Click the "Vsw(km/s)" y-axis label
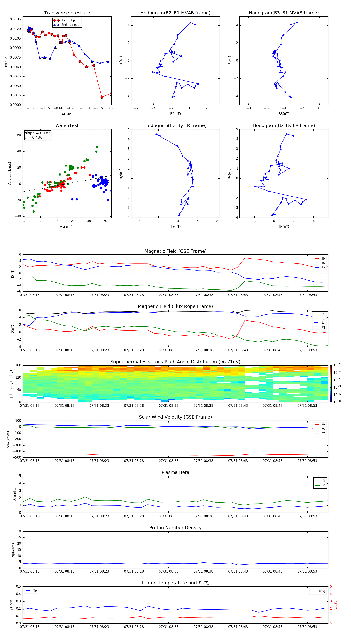This screenshot has height=644, width=351. (x=8, y=439)
